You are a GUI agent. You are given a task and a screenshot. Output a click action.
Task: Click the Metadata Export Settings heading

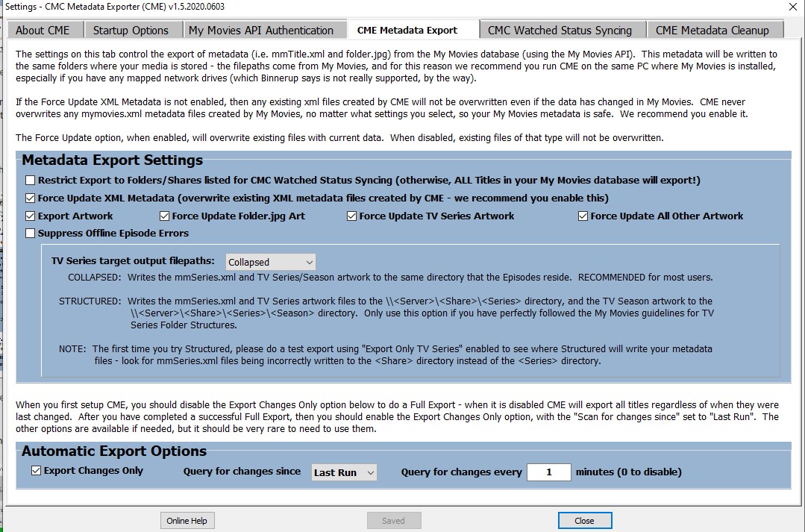pyautogui.click(x=113, y=160)
